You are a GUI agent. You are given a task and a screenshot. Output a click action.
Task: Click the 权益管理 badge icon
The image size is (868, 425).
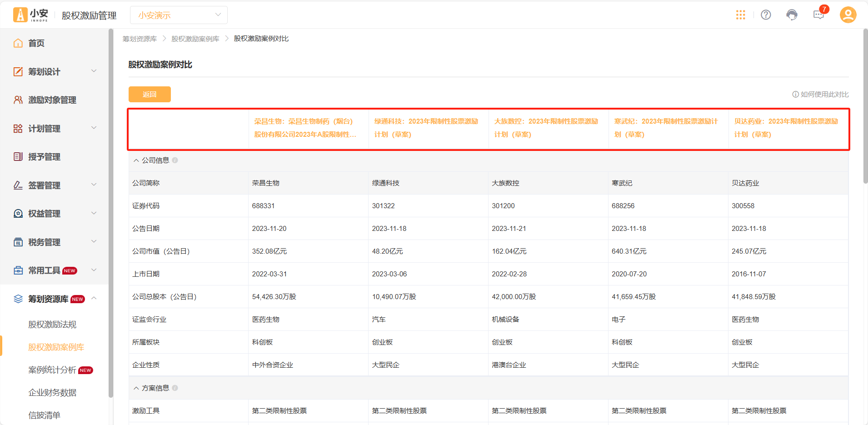(18, 214)
